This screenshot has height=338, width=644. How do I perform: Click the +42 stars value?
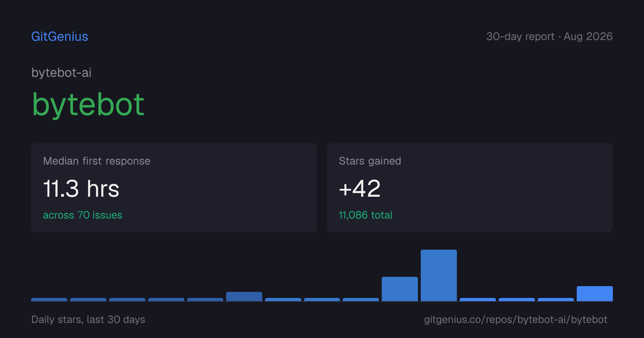360,188
